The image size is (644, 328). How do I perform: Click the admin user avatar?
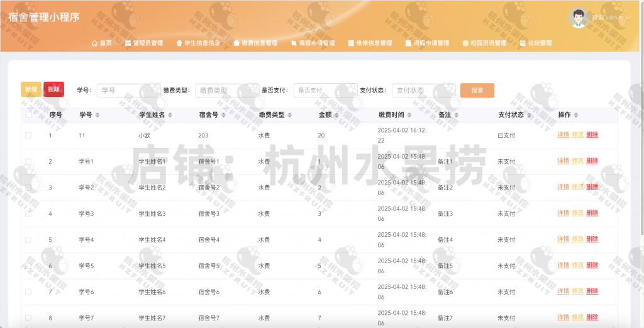[x=579, y=18]
